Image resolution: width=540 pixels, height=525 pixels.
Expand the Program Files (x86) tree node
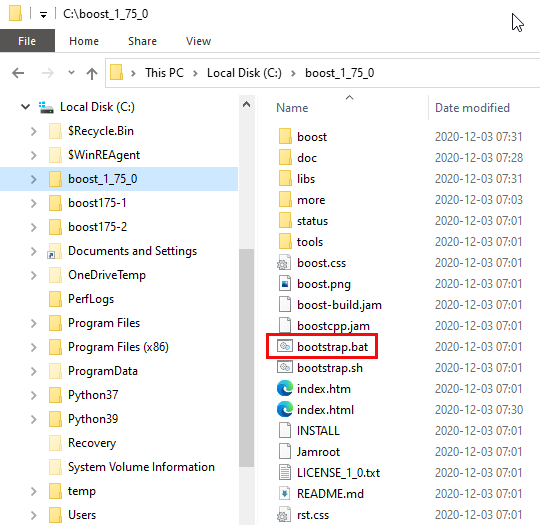point(33,347)
